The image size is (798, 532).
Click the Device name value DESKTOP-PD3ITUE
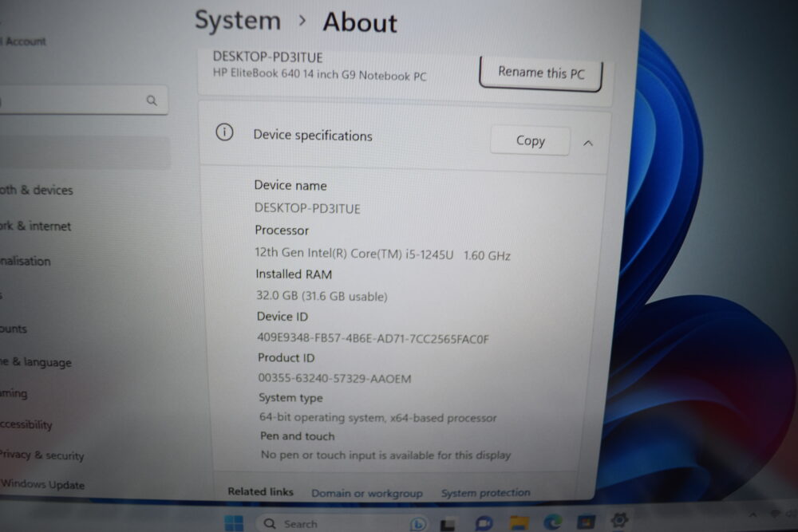(x=307, y=208)
